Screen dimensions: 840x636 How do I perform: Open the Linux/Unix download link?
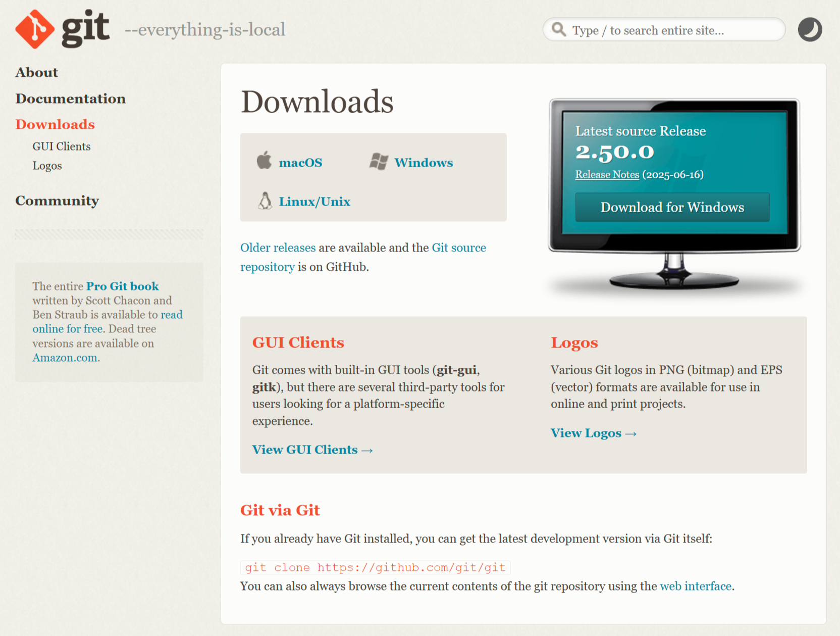pos(314,202)
